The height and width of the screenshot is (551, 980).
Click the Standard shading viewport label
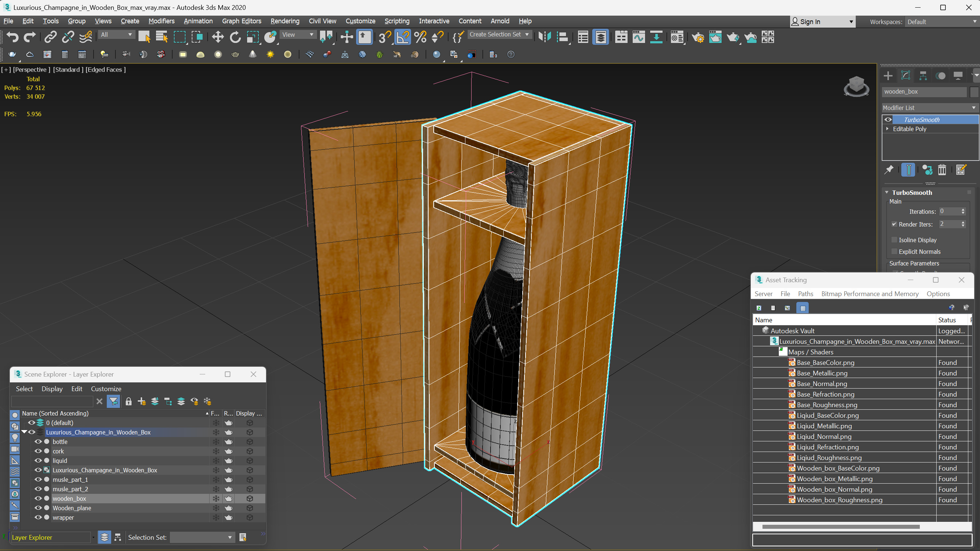click(x=68, y=70)
